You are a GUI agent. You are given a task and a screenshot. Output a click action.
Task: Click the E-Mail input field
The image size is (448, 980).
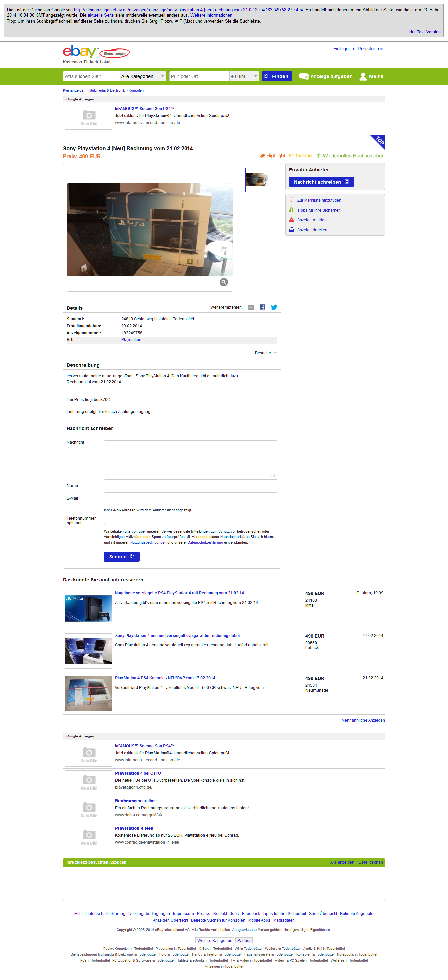coord(190,501)
